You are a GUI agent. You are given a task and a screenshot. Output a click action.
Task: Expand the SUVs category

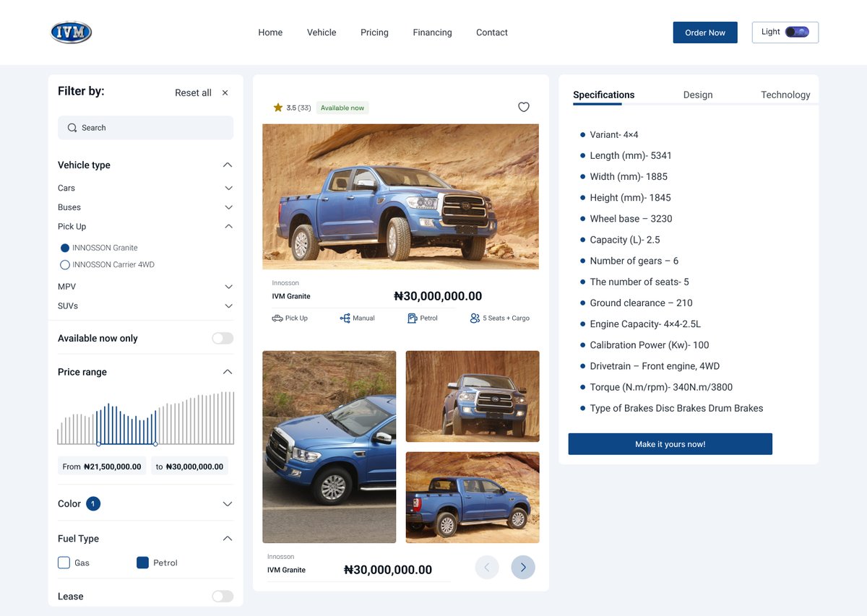click(228, 306)
